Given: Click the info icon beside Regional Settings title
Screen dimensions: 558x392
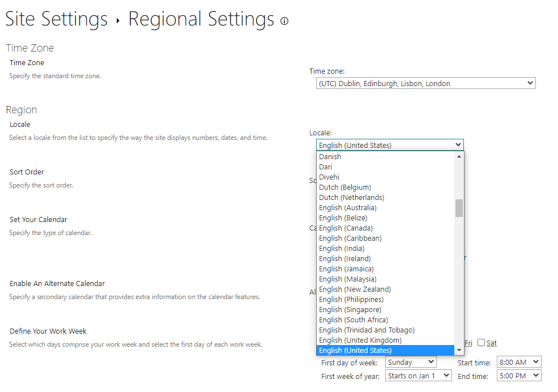Looking at the screenshot, I should pos(284,21).
